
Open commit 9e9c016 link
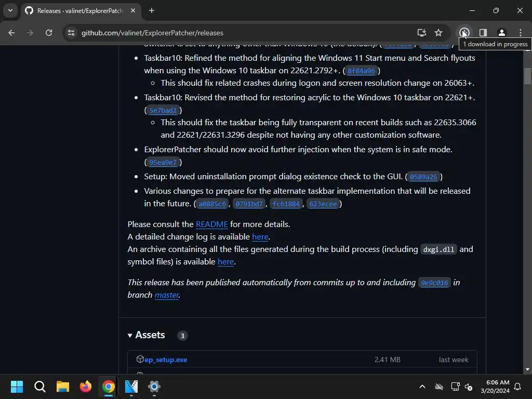(x=434, y=283)
